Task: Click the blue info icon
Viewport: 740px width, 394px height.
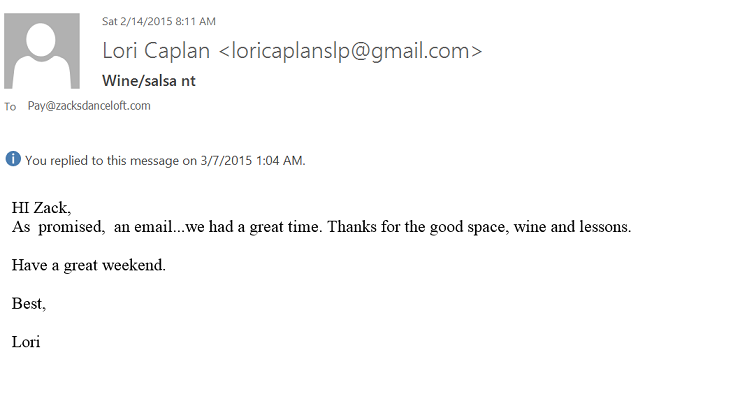Action: click(13, 159)
